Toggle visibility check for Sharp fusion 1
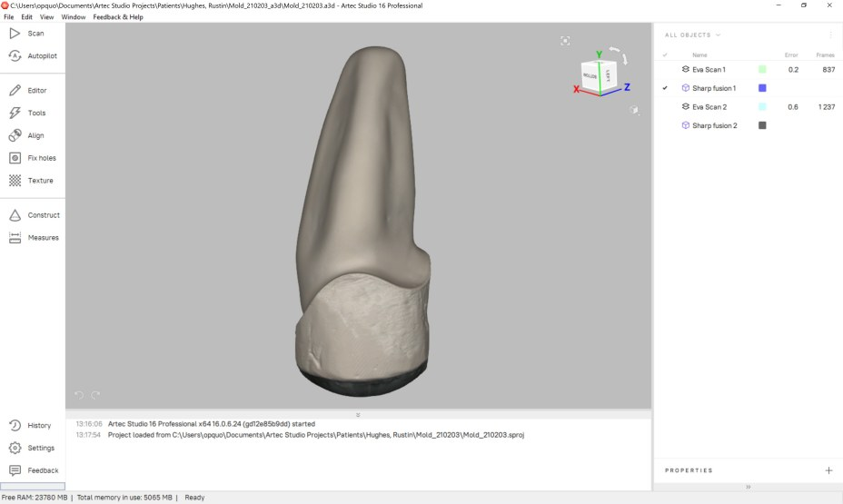The width and height of the screenshot is (843, 504). coord(665,88)
